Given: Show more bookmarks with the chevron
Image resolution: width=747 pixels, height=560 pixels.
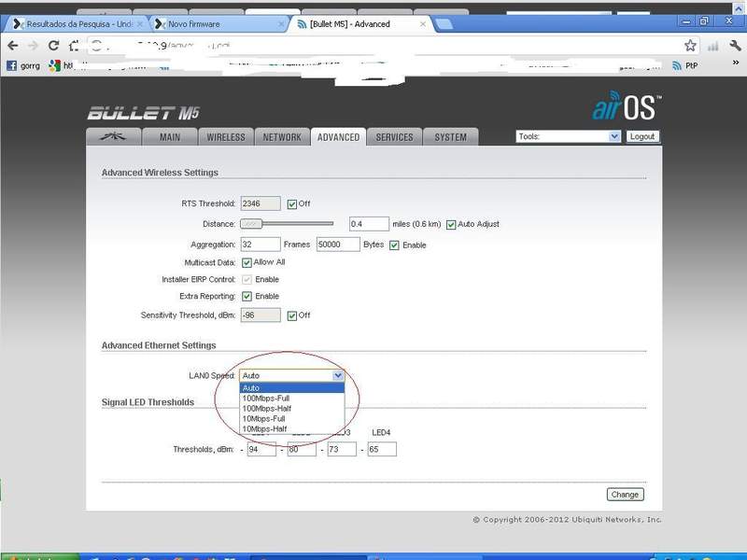Looking at the screenshot, I should [x=736, y=63].
